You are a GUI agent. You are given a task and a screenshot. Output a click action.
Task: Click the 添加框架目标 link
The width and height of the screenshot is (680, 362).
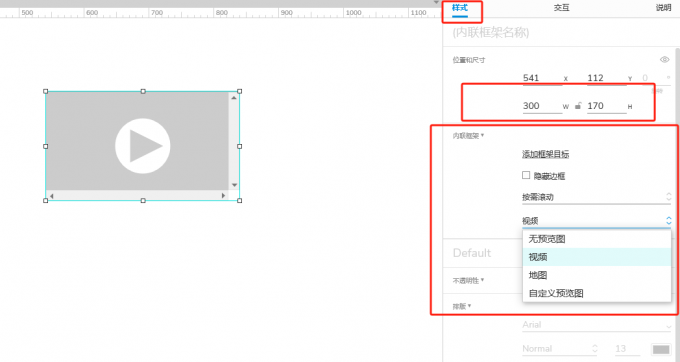point(546,154)
